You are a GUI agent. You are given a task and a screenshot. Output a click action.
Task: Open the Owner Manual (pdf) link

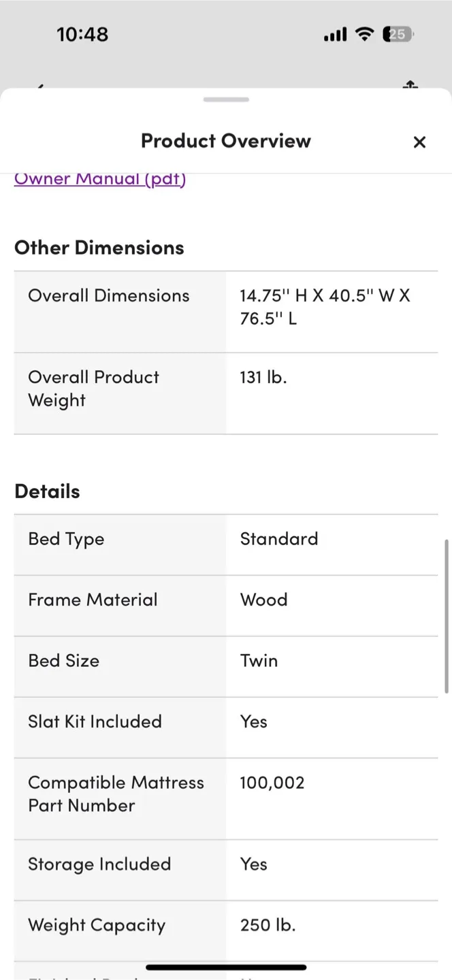[99, 178]
